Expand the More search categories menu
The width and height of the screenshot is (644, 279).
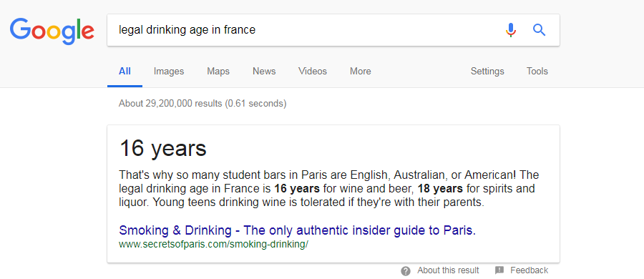pos(360,71)
